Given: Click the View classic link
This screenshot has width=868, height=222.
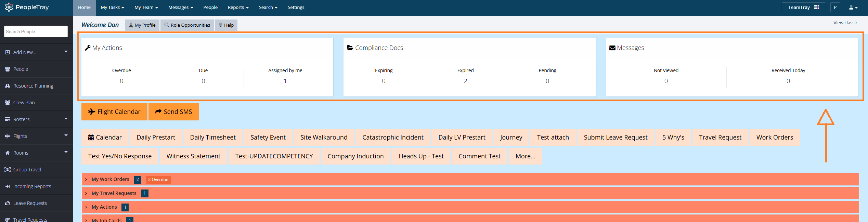Looking at the screenshot, I should coord(845,23).
